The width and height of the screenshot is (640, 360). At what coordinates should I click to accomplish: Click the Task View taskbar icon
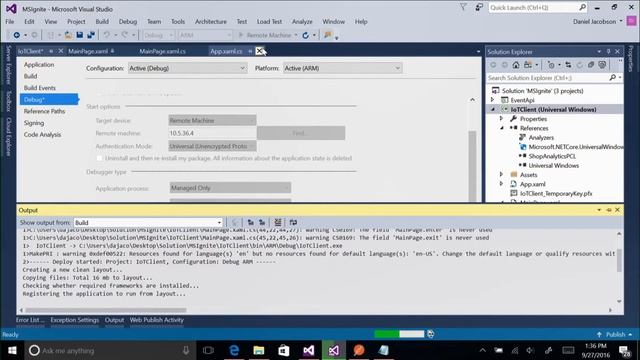coord(208,350)
